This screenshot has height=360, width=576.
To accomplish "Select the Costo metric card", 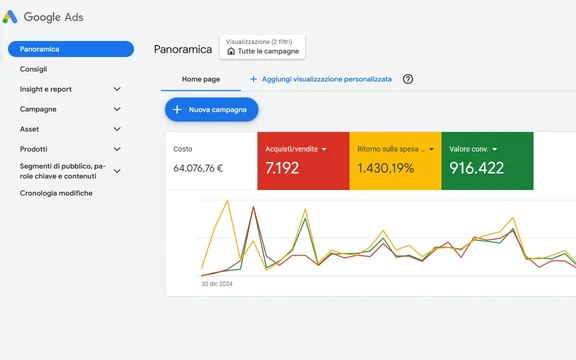I will 212,161.
